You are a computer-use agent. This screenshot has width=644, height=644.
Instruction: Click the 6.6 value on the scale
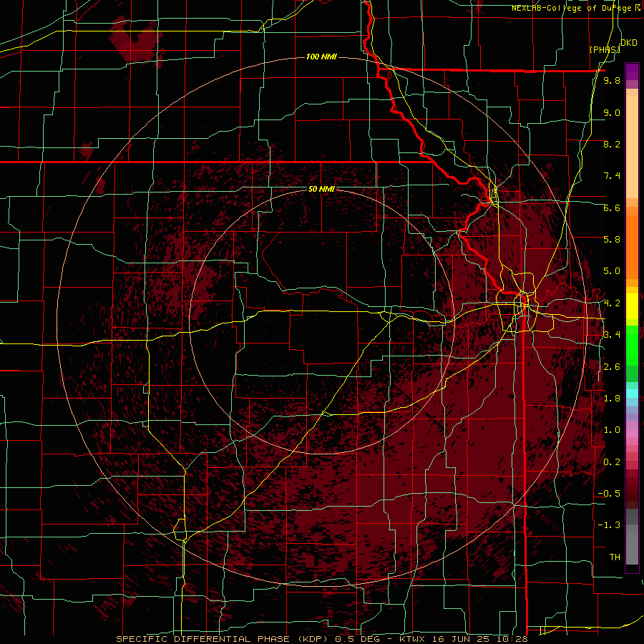[x=612, y=208]
